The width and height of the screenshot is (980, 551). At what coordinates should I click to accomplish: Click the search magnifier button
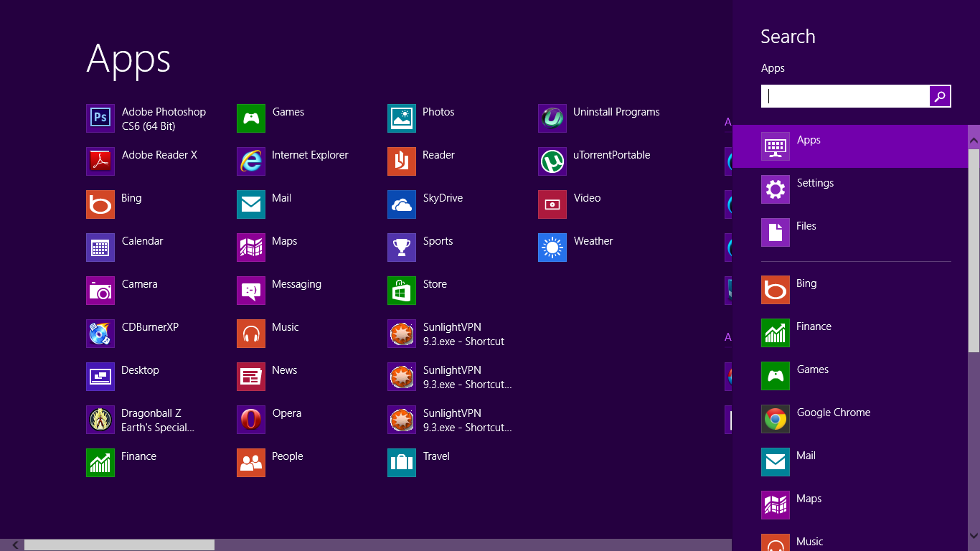940,96
